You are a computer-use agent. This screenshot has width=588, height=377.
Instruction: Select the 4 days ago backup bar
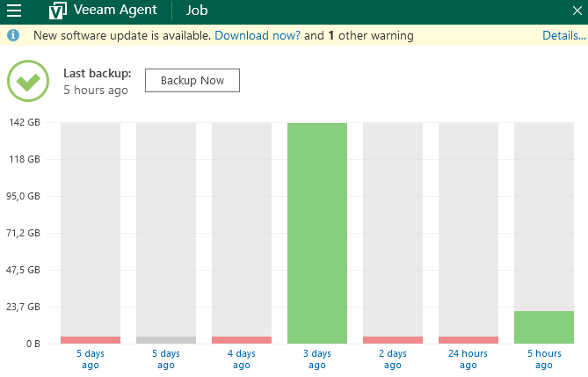click(242, 339)
